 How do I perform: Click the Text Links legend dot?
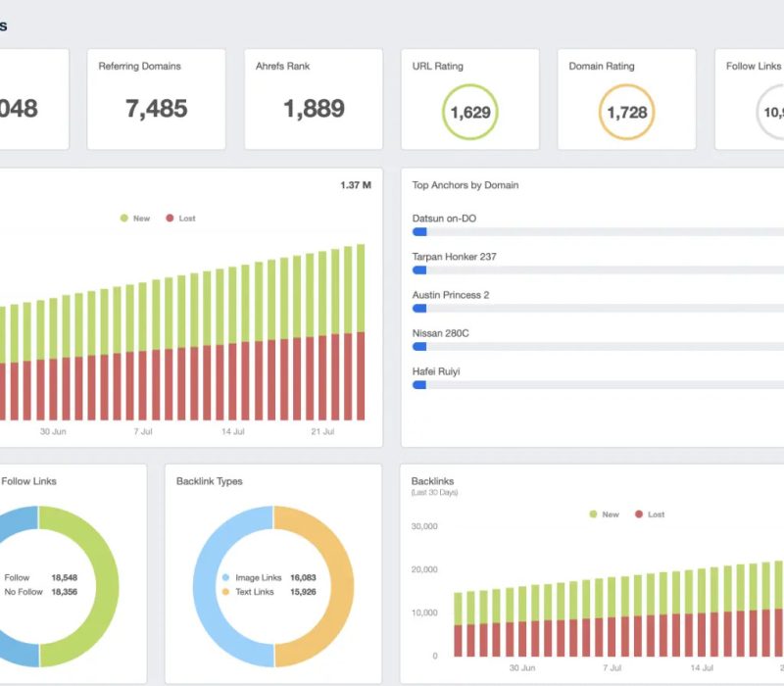click(x=226, y=592)
